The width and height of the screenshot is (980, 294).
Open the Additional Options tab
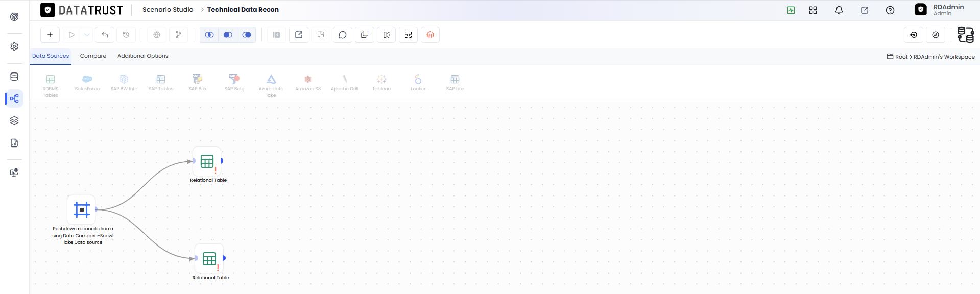tap(142, 56)
